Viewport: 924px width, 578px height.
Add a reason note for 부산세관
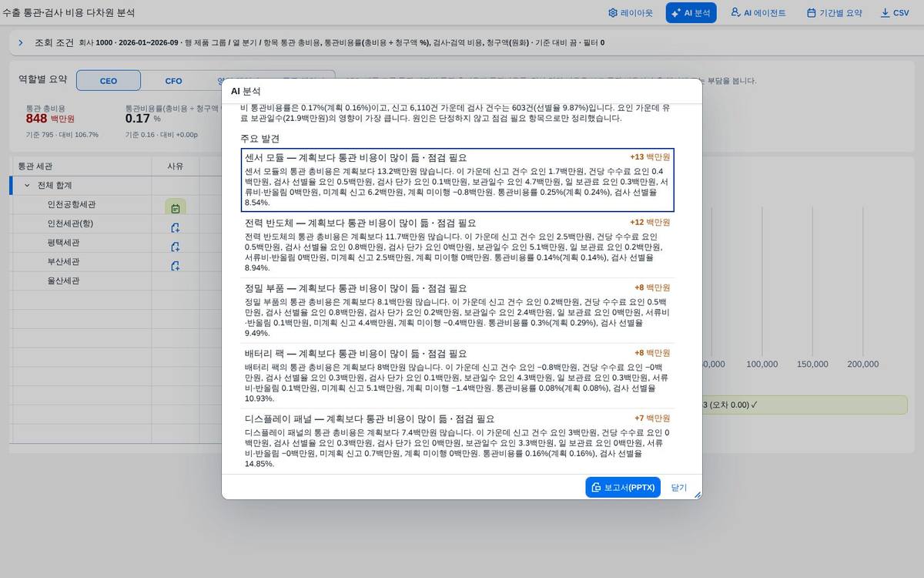[x=176, y=266]
